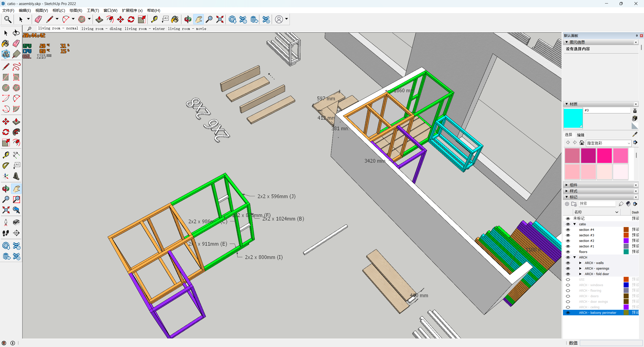Viewport: 644px width, 347px height.
Task: Show the ARCH - windows tag
Action: [x=568, y=285]
